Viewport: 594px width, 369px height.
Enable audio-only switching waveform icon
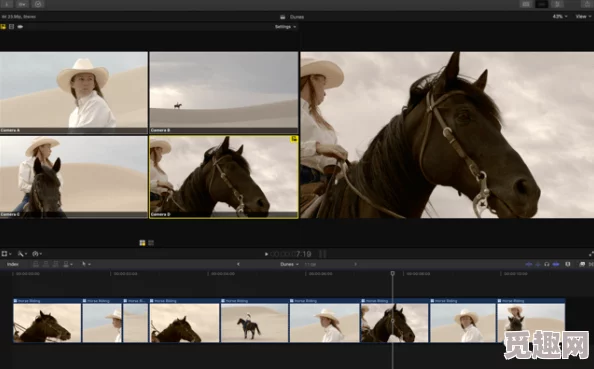click(x=20, y=27)
